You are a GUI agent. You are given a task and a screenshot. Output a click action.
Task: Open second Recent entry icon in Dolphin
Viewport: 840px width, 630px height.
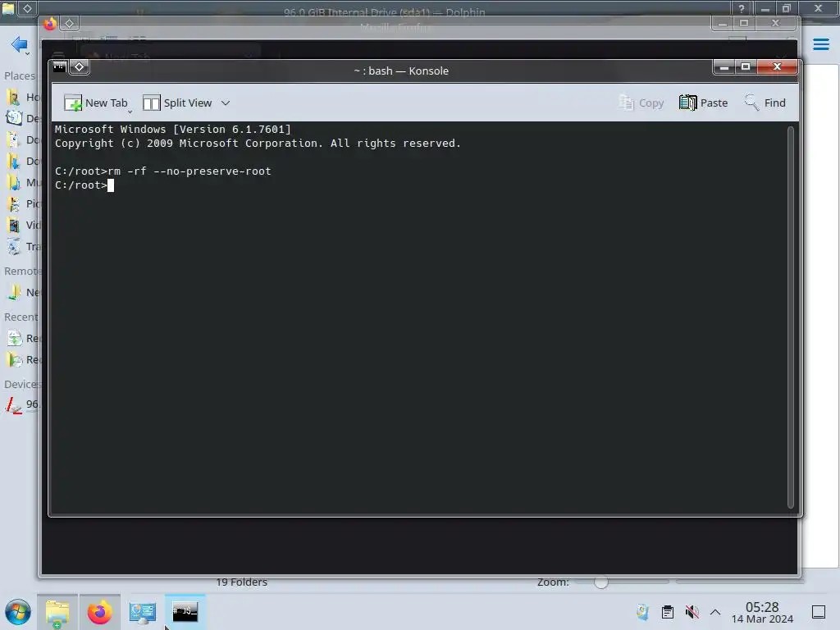click(x=13, y=359)
